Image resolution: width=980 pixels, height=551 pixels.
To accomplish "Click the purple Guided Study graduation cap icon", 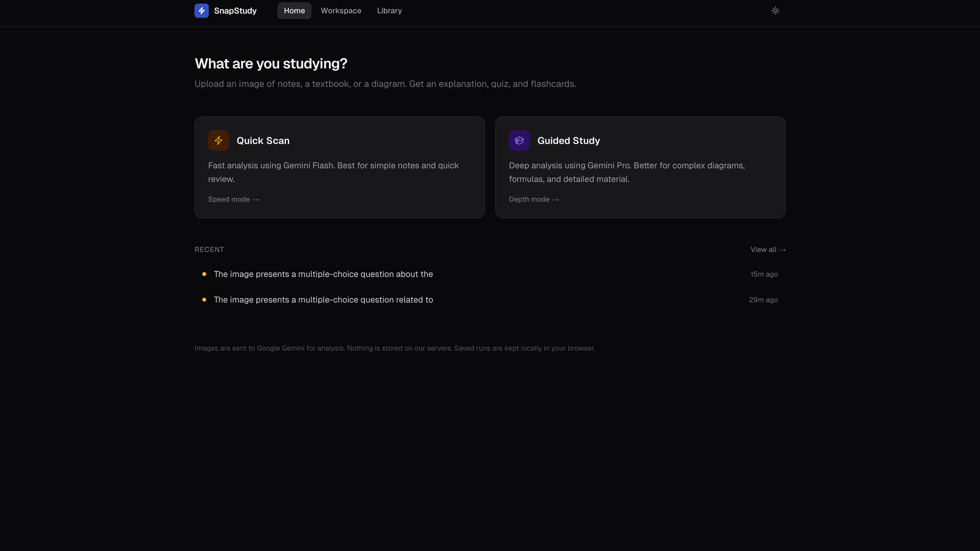I will tap(519, 140).
